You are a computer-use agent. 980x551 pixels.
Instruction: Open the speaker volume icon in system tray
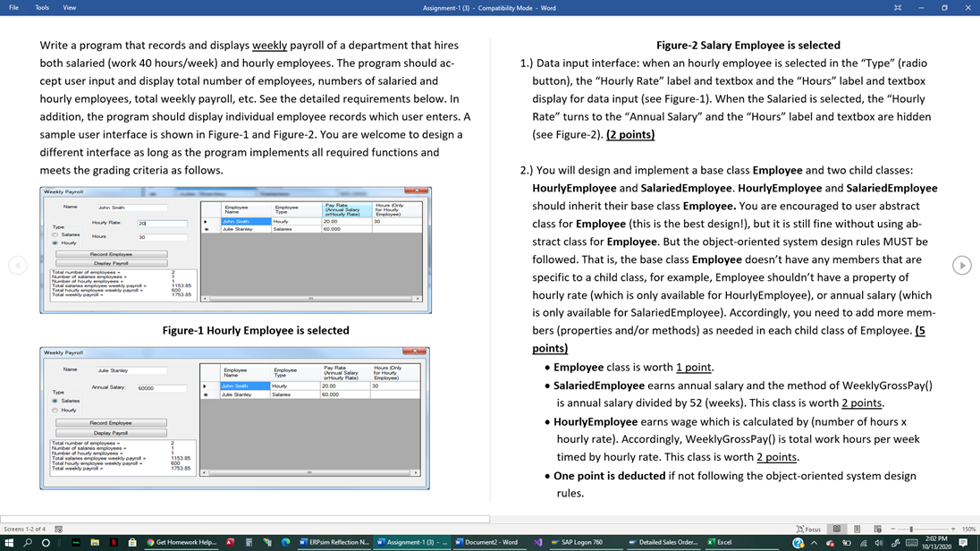tap(879, 542)
